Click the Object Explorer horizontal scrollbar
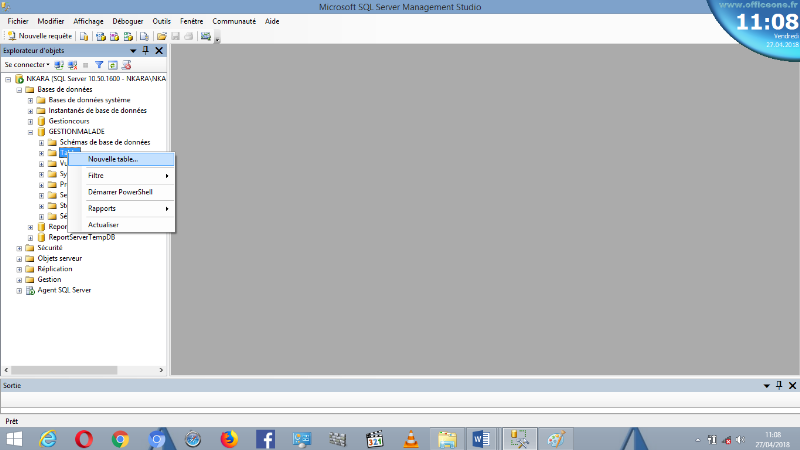The height and width of the screenshot is (450, 800). 64,370
